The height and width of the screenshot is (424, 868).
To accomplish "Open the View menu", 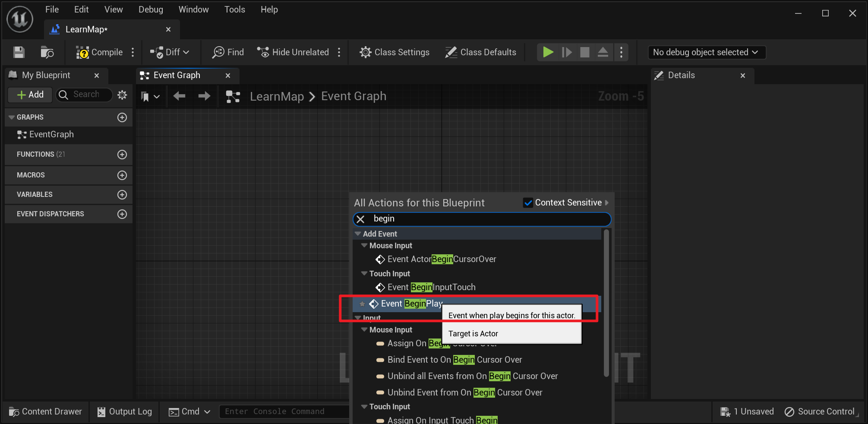I will click(114, 9).
